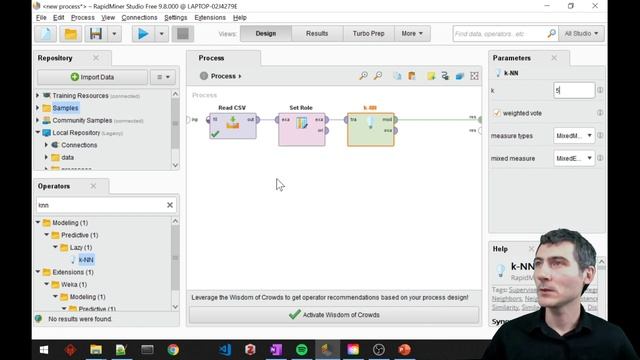This screenshot has height=360, width=640.
Task: Click the Process breadcrumb in canvas header
Action: click(223, 76)
